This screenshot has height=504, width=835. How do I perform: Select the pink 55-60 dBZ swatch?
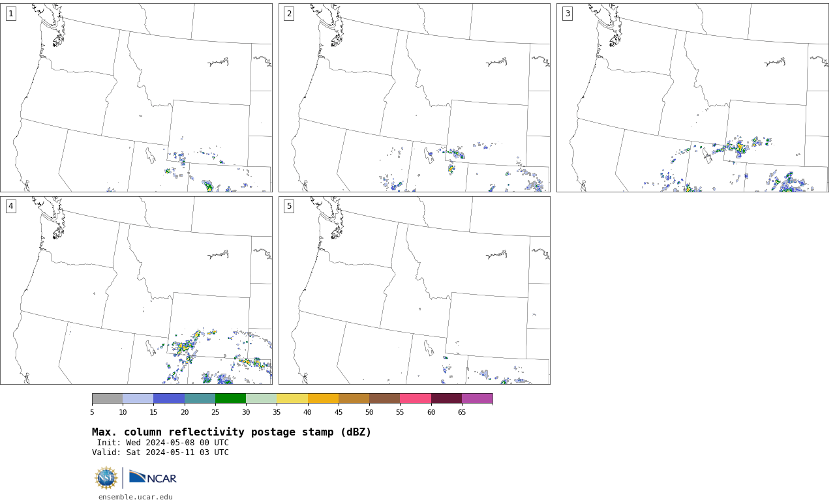tap(416, 398)
